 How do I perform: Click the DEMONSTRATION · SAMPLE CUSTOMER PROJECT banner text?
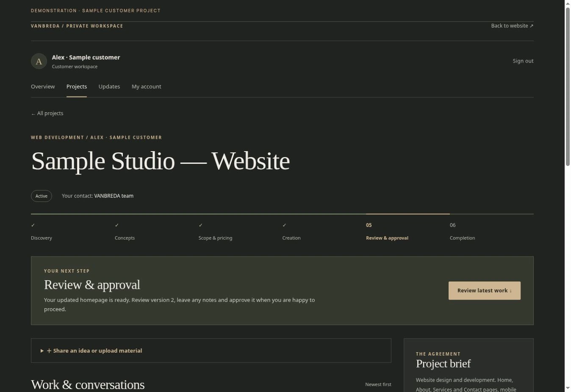click(x=96, y=11)
